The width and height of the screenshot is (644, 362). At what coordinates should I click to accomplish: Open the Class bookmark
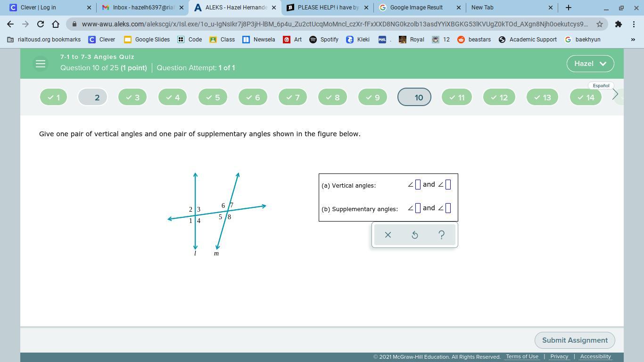point(222,40)
